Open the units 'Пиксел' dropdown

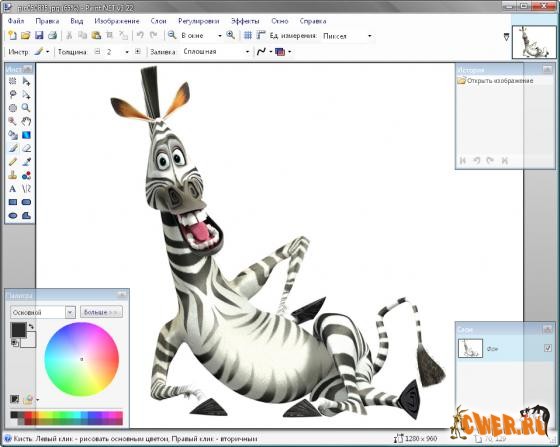click(x=370, y=36)
